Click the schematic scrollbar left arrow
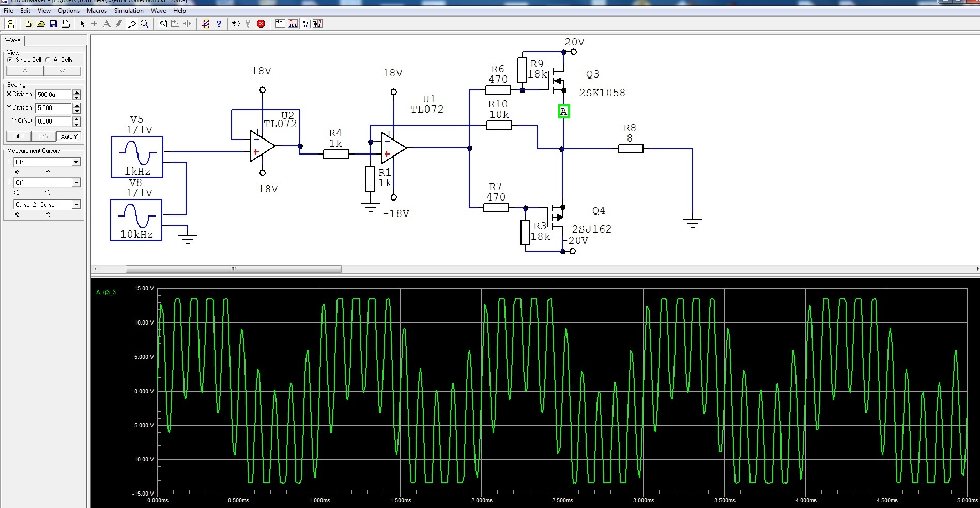Image resolution: width=980 pixels, height=508 pixels. point(95,269)
